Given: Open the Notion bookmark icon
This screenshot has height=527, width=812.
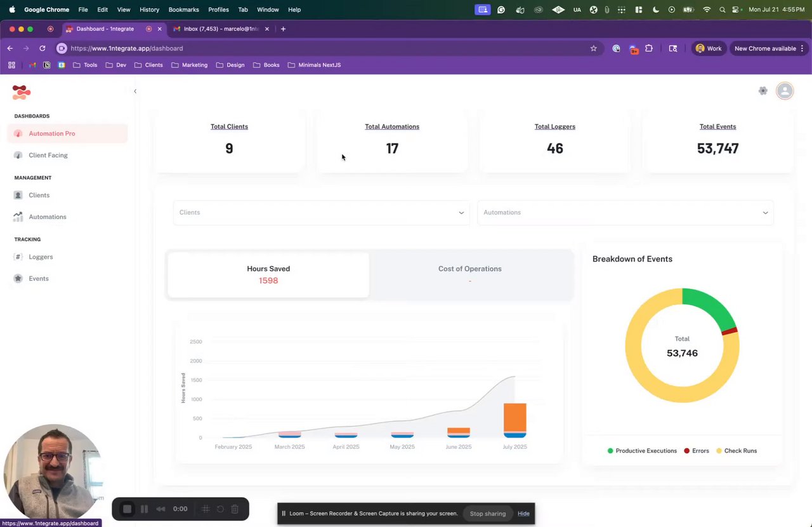Looking at the screenshot, I should point(47,65).
